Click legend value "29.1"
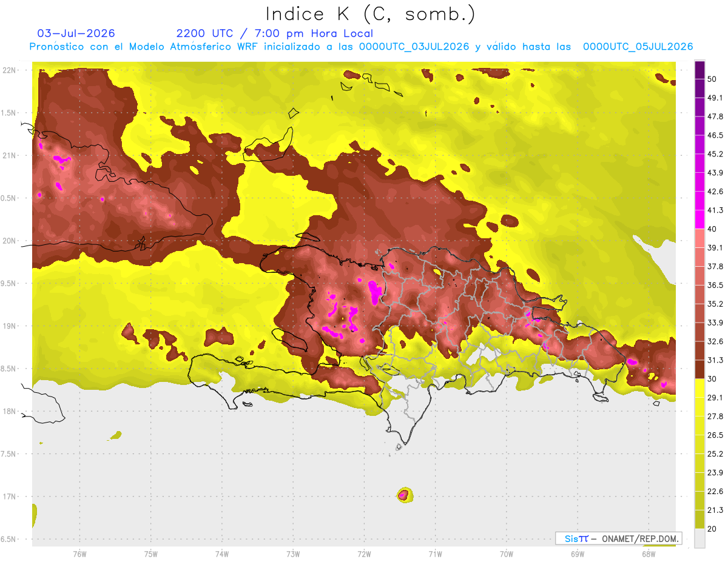 pyautogui.click(x=715, y=398)
